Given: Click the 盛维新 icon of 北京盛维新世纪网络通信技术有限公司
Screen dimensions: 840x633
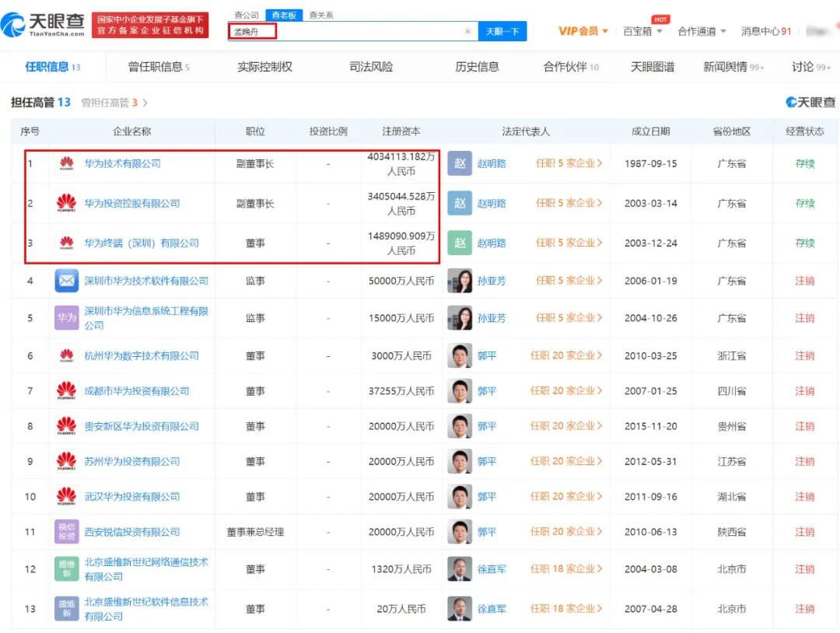Looking at the screenshot, I should [67, 568].
